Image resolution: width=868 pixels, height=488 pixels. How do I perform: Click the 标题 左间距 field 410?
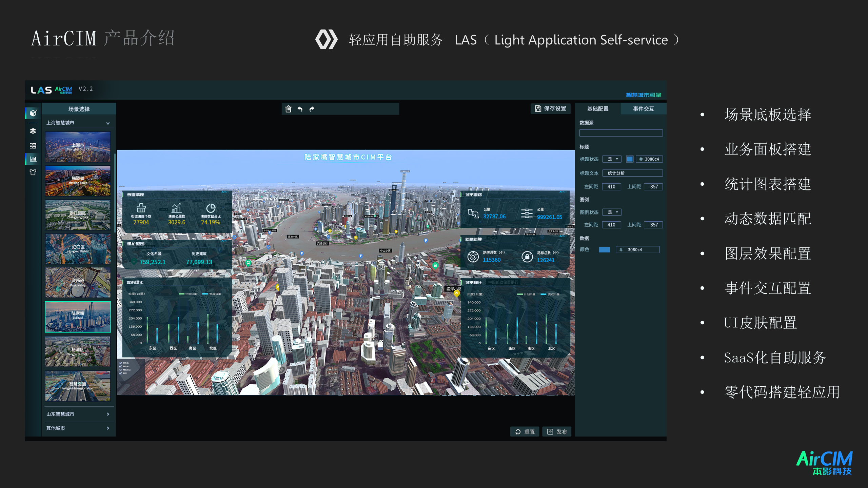click(611, 187)
